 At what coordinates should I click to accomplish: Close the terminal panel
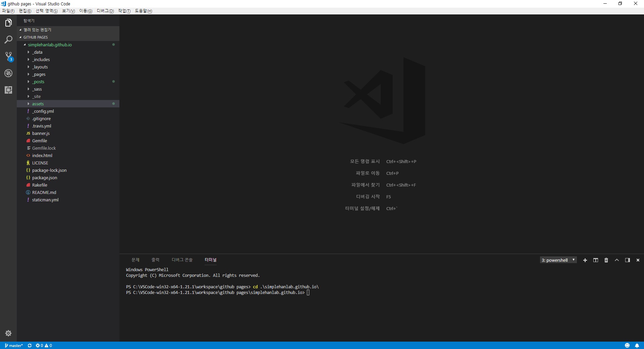pos(638,260)
